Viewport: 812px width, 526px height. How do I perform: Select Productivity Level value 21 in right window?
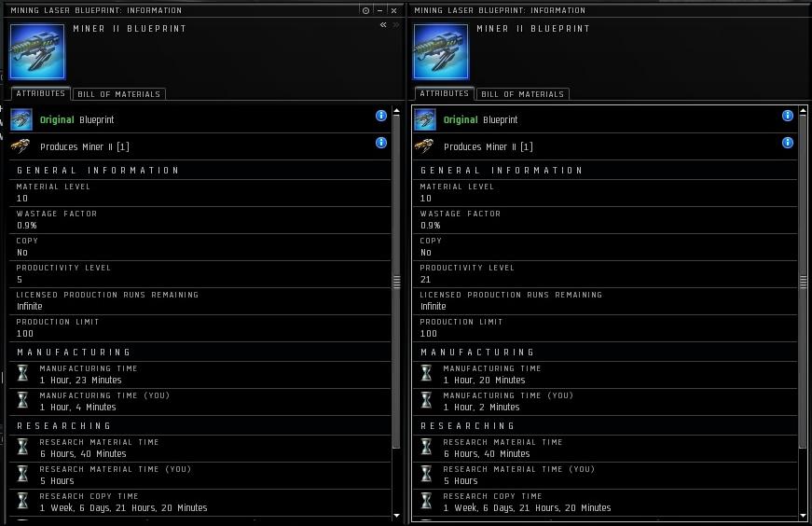(x=426, y=280)
